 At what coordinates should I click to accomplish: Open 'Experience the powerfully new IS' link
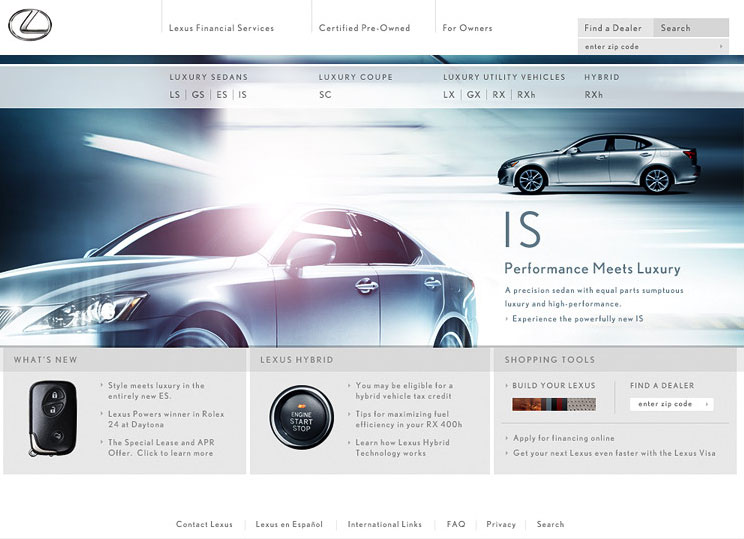pos(577,319)
